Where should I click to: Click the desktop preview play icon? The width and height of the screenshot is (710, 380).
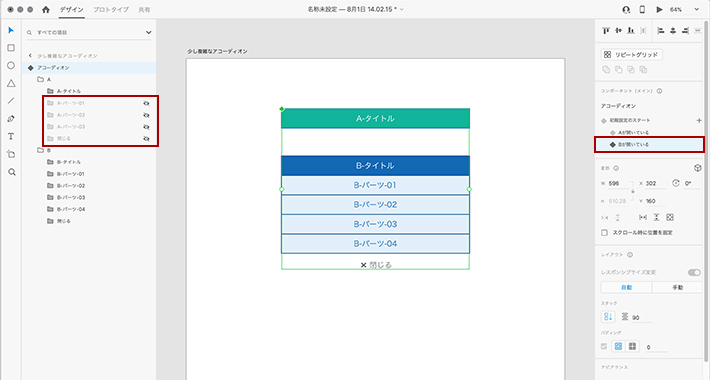659,10
